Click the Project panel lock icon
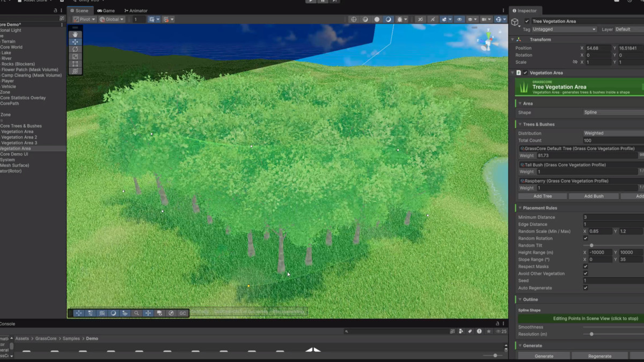Image resolution: width=644 pixels, height=362 pixels. pos(497,324)
